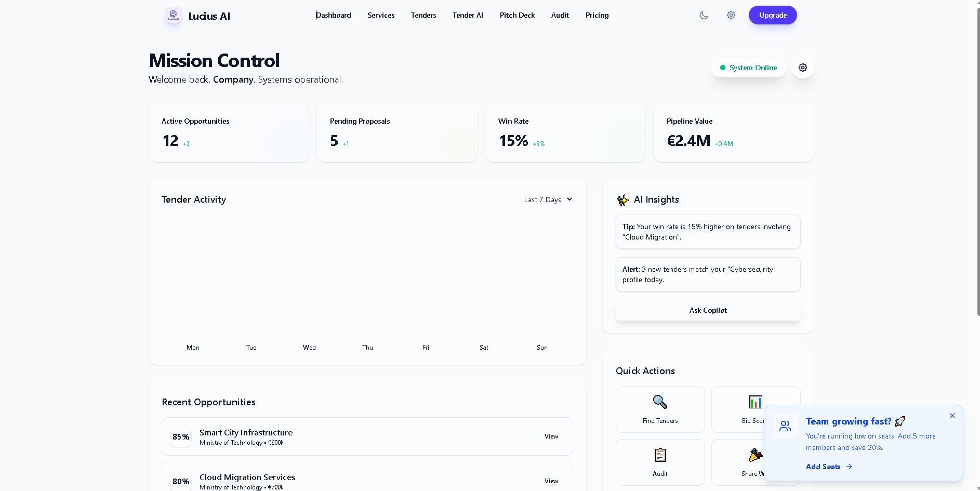Open the Find Tenders quick action
Screen dimensions: 980x491
[659, 409]
